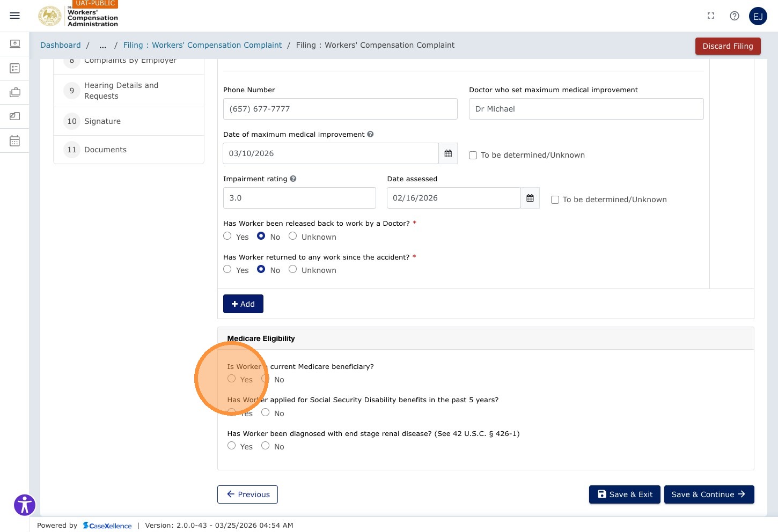Open the task list icon in sidebar
The width and height of the screenshot is (778, 532).
[x=15, y=68]
